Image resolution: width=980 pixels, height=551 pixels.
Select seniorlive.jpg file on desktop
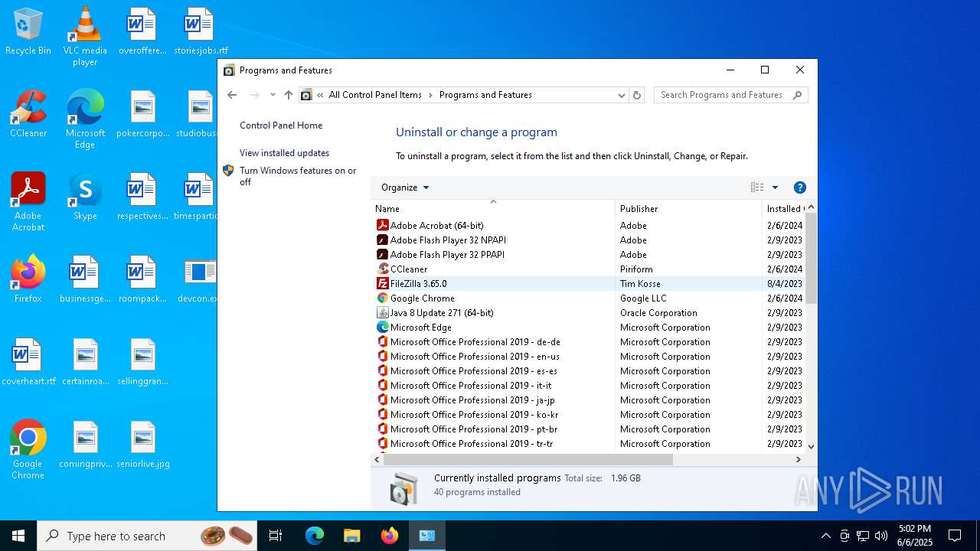click(143, 445)
